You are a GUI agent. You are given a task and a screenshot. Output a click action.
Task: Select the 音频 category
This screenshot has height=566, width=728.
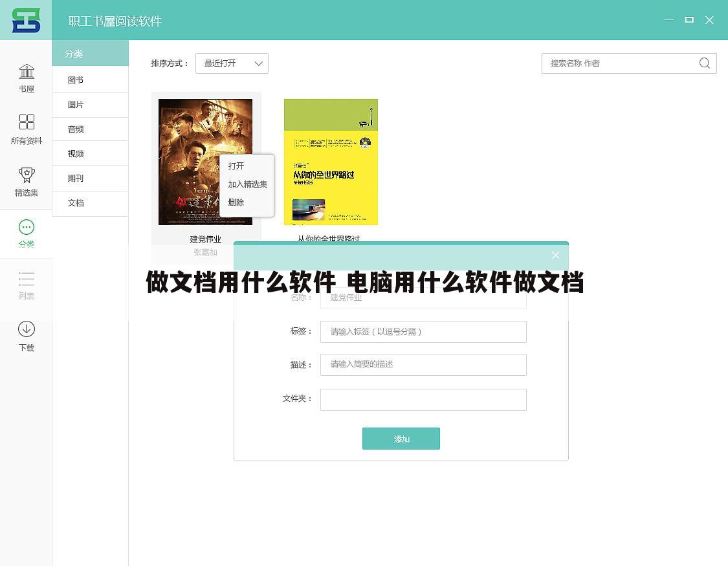pyautogui.click(x=90, y=129)
